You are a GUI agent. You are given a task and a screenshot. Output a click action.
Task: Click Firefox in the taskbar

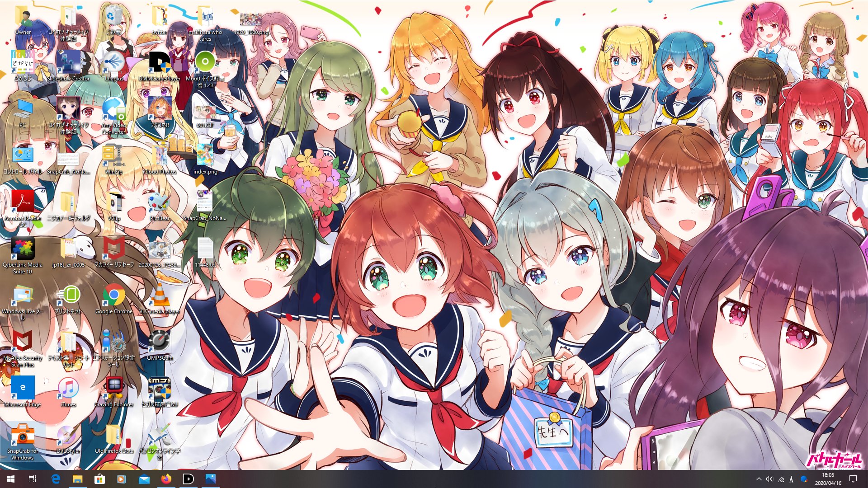click(x=166, y=479)
